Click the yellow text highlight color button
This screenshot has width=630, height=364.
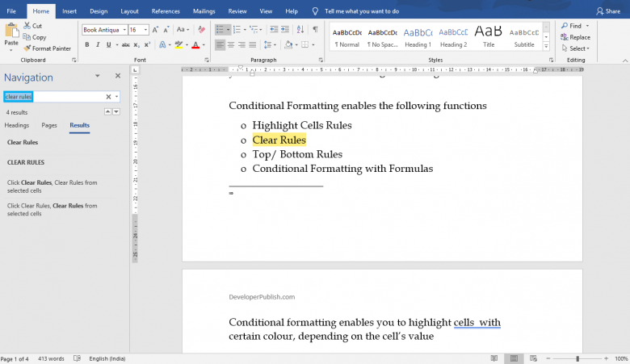coord(178,45)
